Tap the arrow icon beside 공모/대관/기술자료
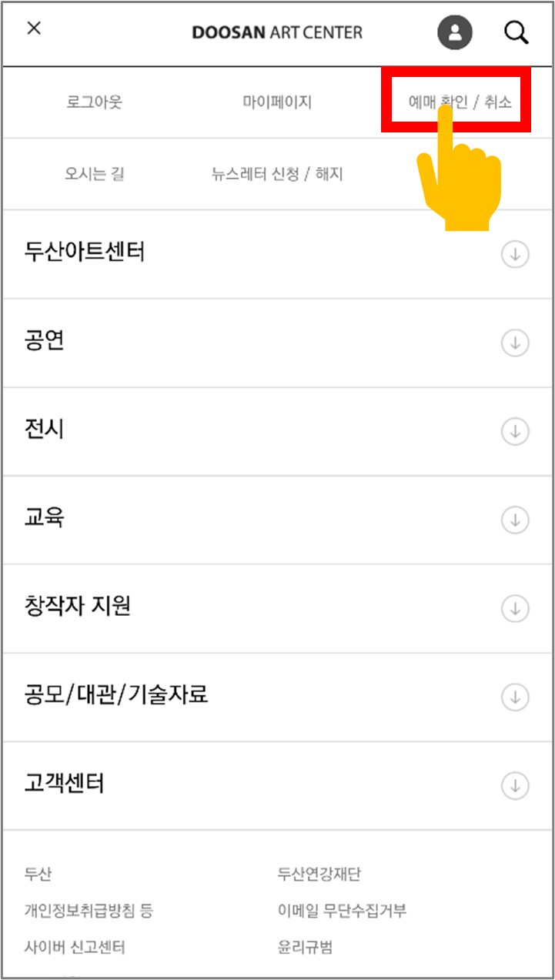The width and height of the screenshot is (555, 980). point(515,697)
